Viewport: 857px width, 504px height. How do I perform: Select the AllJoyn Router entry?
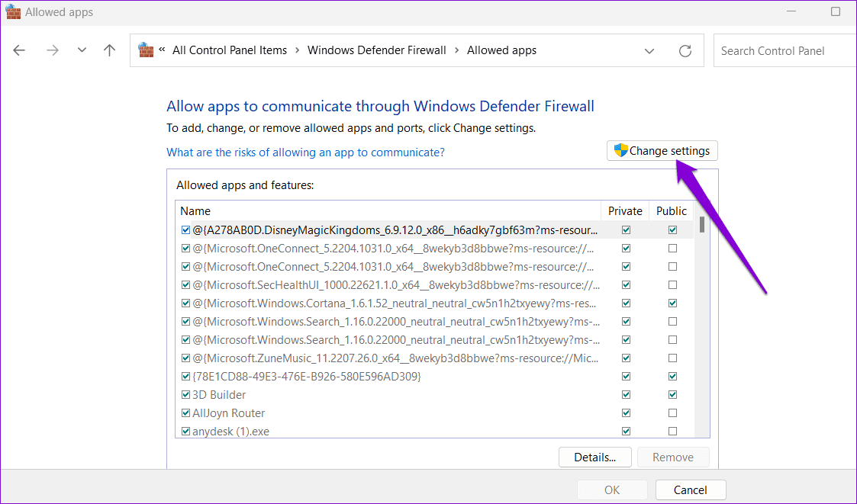pos(228,413)
